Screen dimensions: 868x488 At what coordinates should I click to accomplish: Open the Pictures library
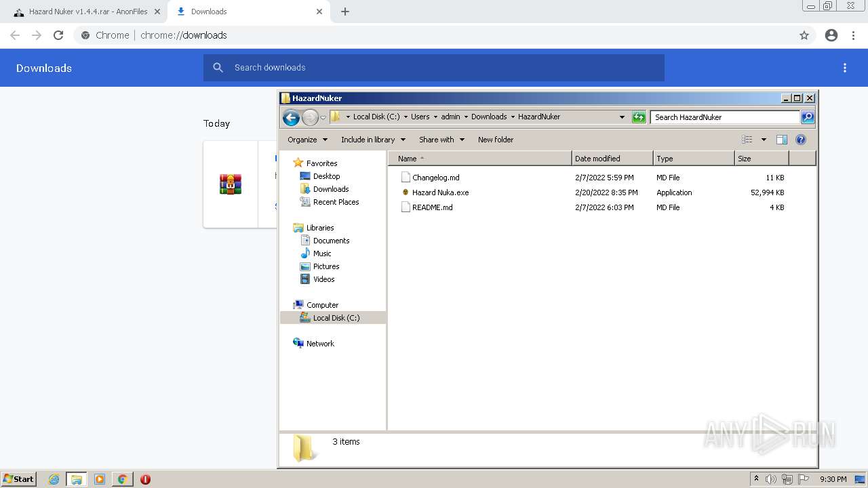(326, 266)
